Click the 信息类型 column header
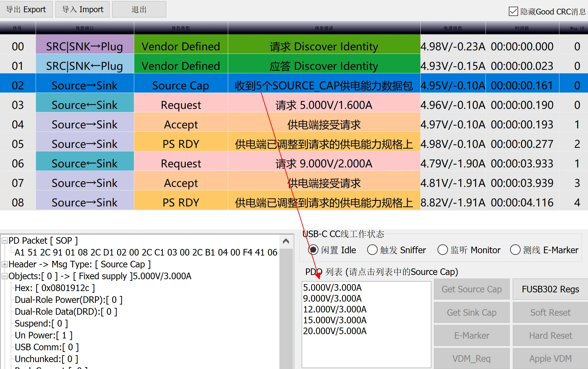The image size is (588, 369). tap(180, 28)
